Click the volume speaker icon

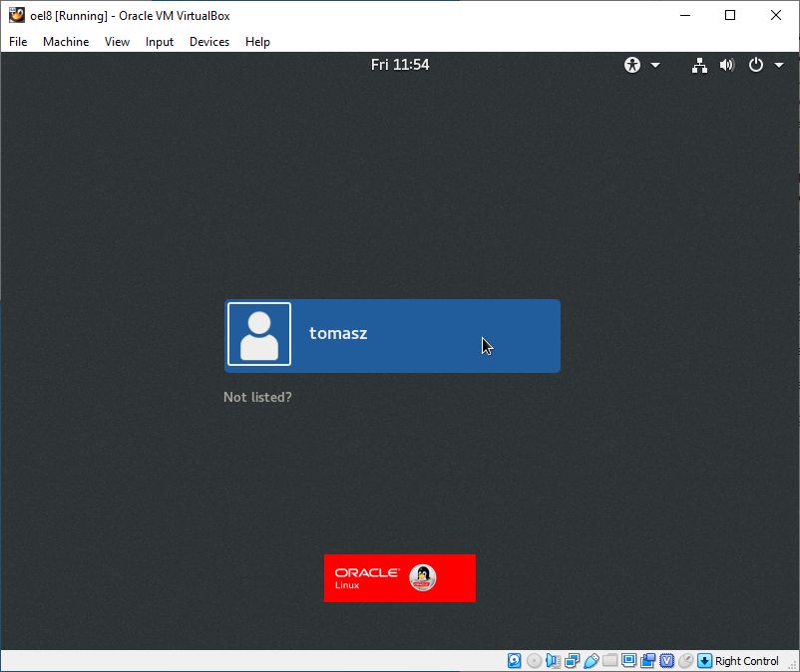[727, 65]
